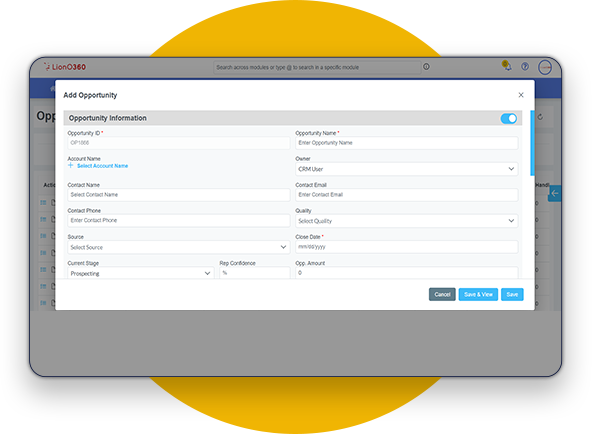This screenshot has height=434, width=592.
Task: Click the dialog's vertical scrollbar
Action: 532,143
